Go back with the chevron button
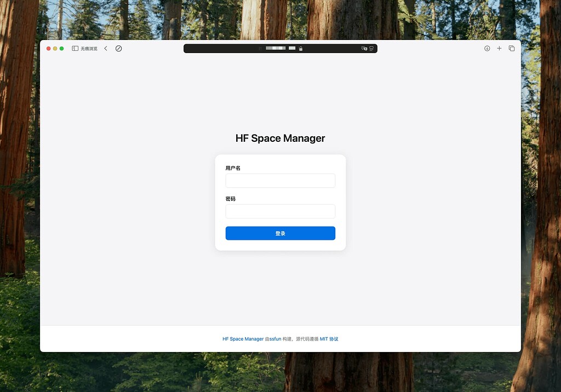561x392 pixels. click(106, 48)
